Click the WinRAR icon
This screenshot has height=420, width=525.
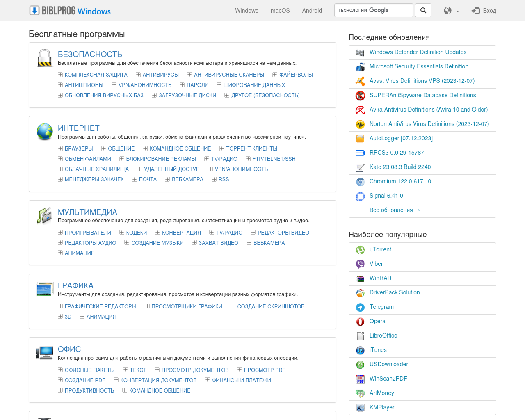point(360,278)
